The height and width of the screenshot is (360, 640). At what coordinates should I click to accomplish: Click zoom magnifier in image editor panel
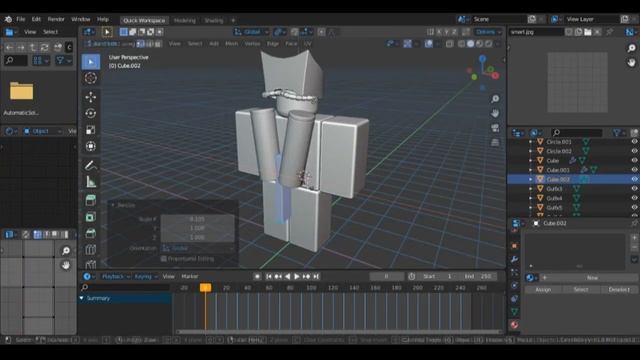pos(631,49)
